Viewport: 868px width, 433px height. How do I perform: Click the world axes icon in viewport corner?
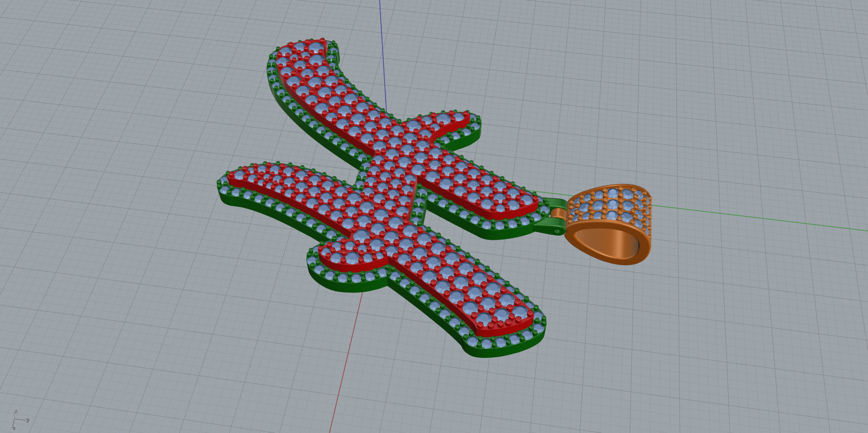point(20,420)
